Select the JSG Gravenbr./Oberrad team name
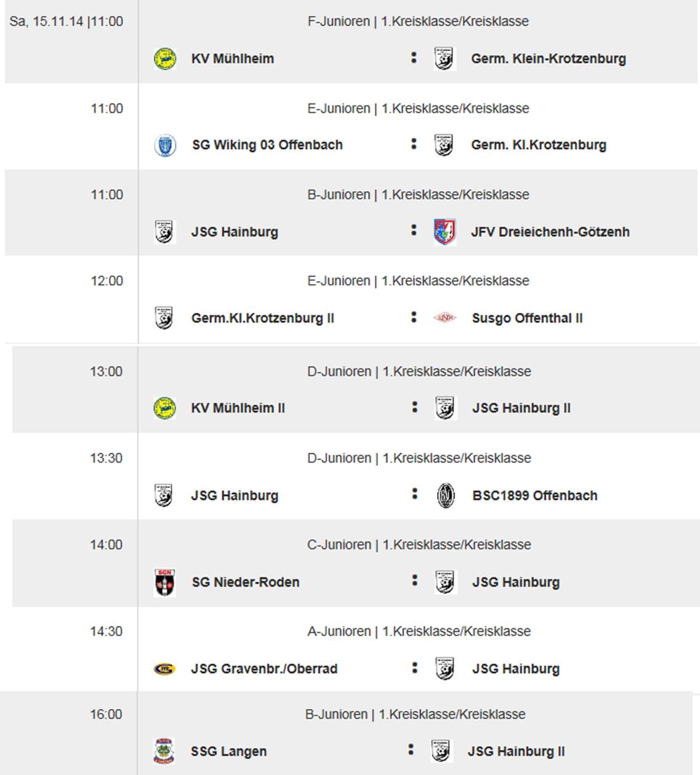The height and width of the screenshot is (775, 700). (x=264, y=668)
